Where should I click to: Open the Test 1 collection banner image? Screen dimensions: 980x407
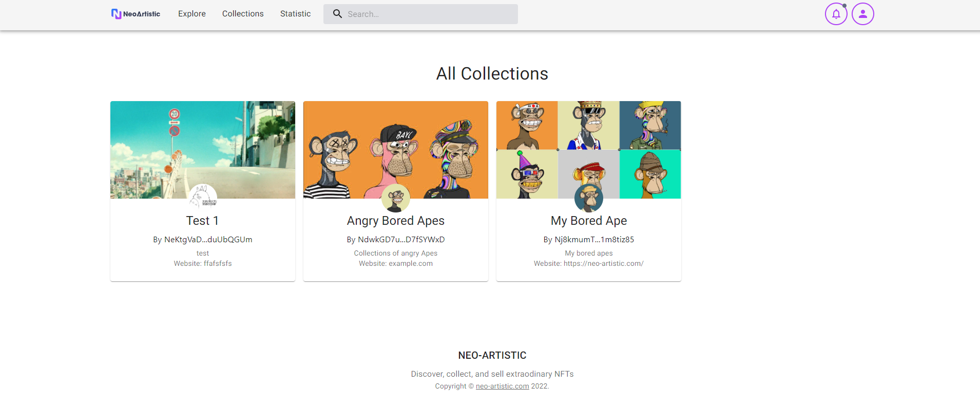203,150
